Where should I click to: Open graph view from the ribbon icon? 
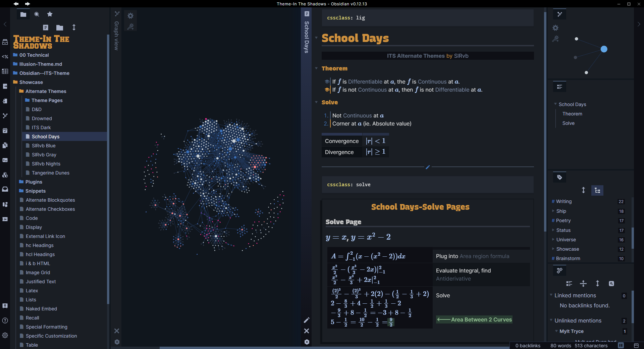(5, 116)
